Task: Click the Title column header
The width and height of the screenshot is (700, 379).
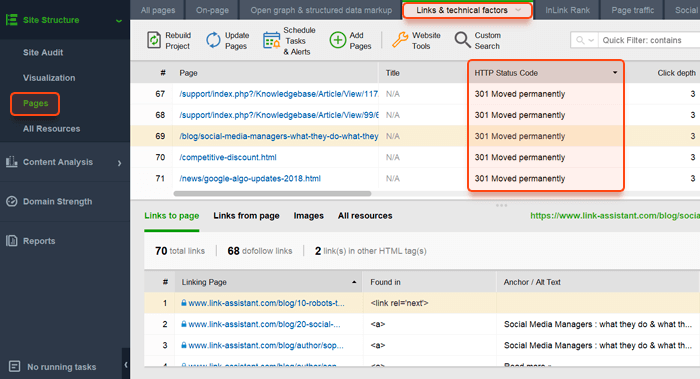Action: click(423, 73)
